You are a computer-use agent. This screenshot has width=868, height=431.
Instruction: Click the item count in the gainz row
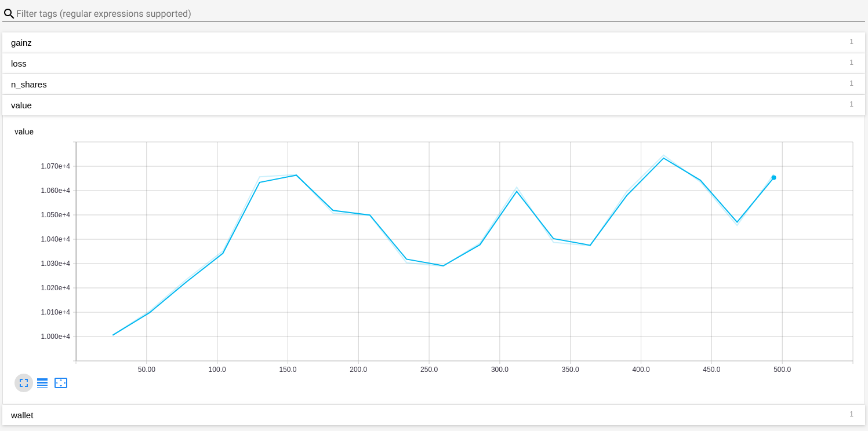[851, 42]
